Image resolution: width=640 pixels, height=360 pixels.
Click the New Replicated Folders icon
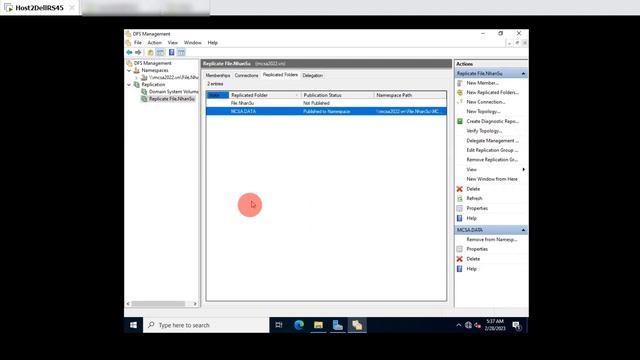[460, 93]
